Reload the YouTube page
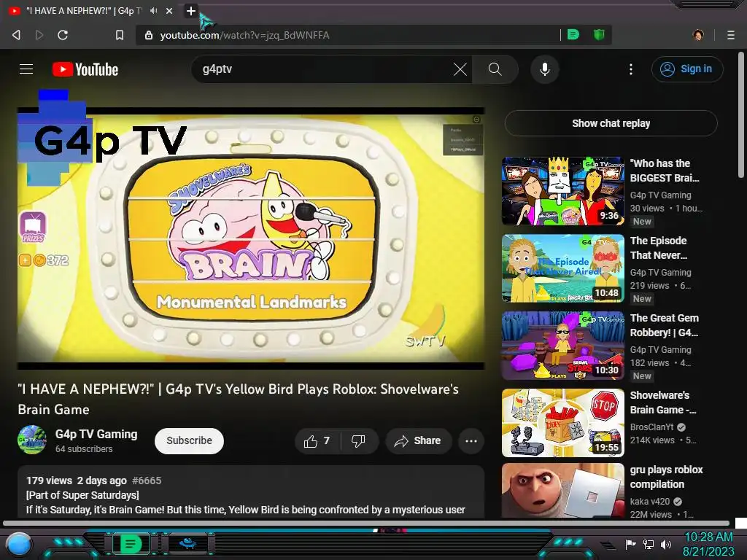 point(63,35)
